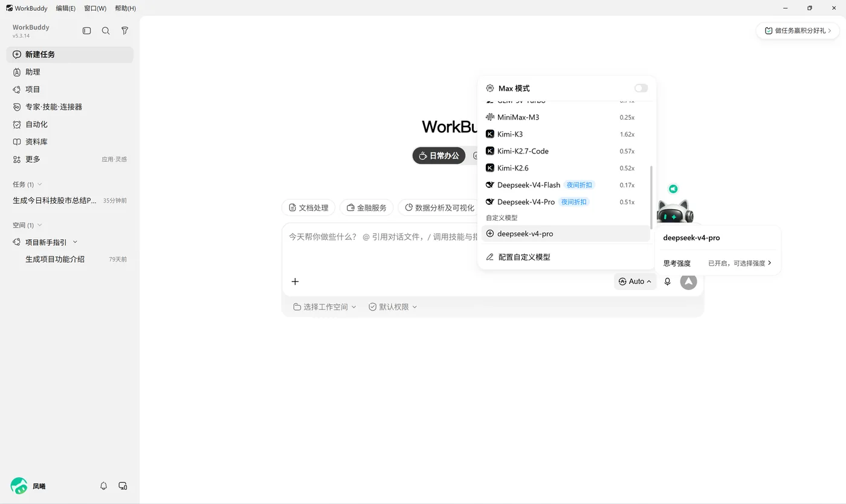
Task: Expand 项目新手指引 chevron
Action: pos(75,242)
